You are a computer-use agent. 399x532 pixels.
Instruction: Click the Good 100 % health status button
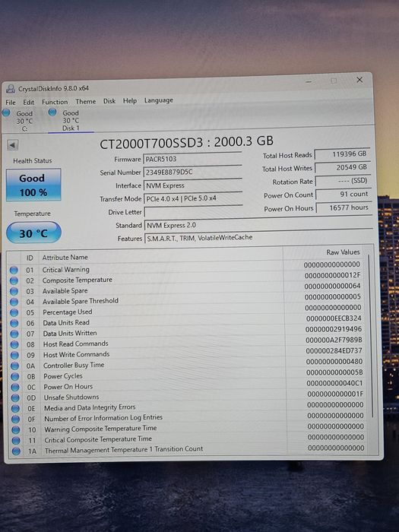(x=33, y=185)
